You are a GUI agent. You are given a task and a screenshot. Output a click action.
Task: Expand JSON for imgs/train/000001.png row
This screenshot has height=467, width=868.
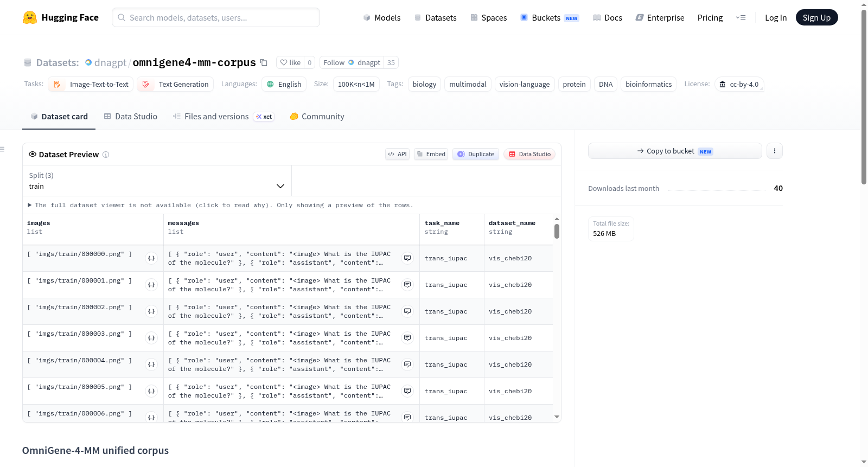pos(151,285)
